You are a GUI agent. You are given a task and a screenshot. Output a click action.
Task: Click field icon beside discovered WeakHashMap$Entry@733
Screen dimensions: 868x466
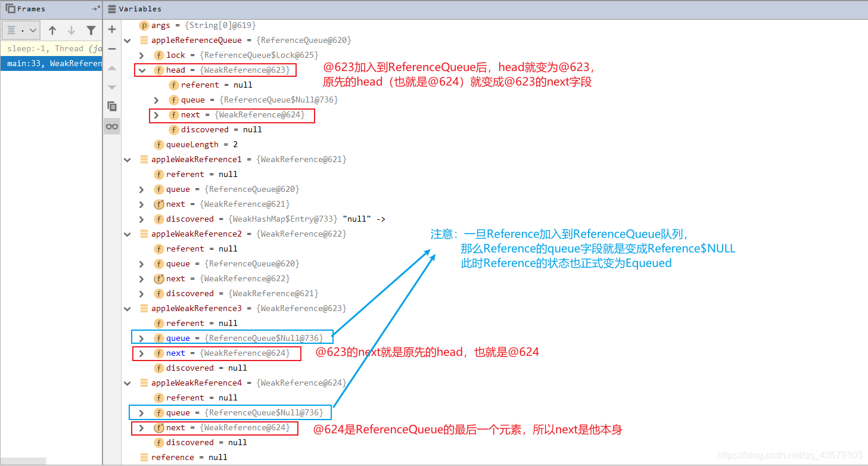point(158,219)
